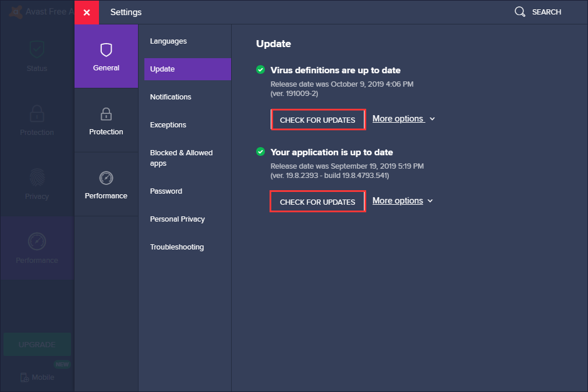Open the Troubleshooting settings page
Image resolution: width=588 pixels, height=392 pixels.
coord(177,247)
